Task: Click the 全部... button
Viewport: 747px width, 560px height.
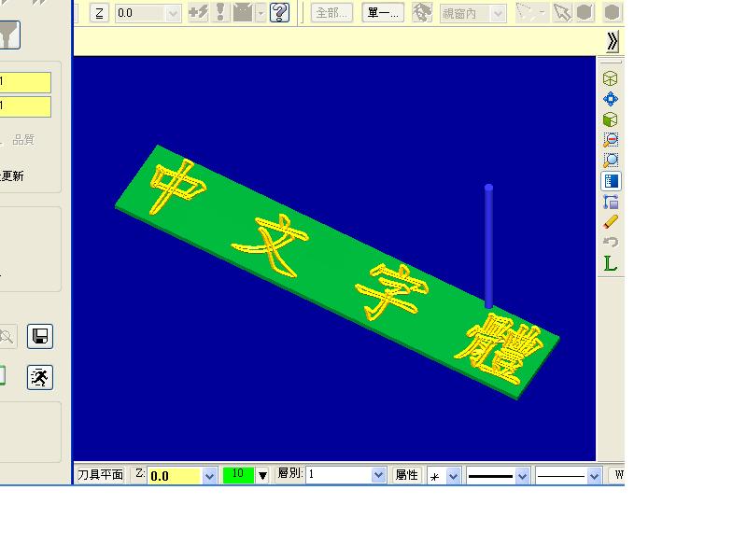Action: 332,13
